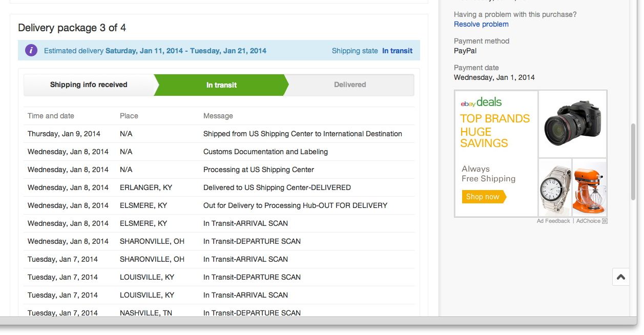
Task: Click the DSLR camera product image
Action: coord(572,123)
